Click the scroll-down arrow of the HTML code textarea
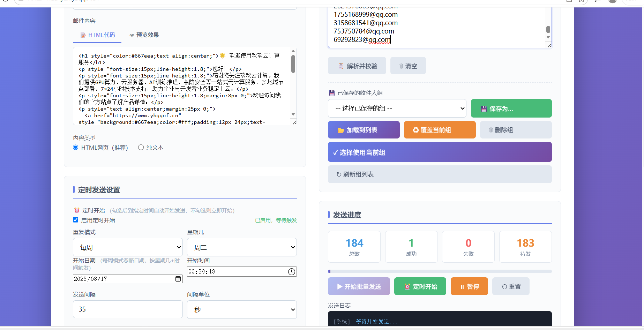The image size is (644, 330). point(293,114)
